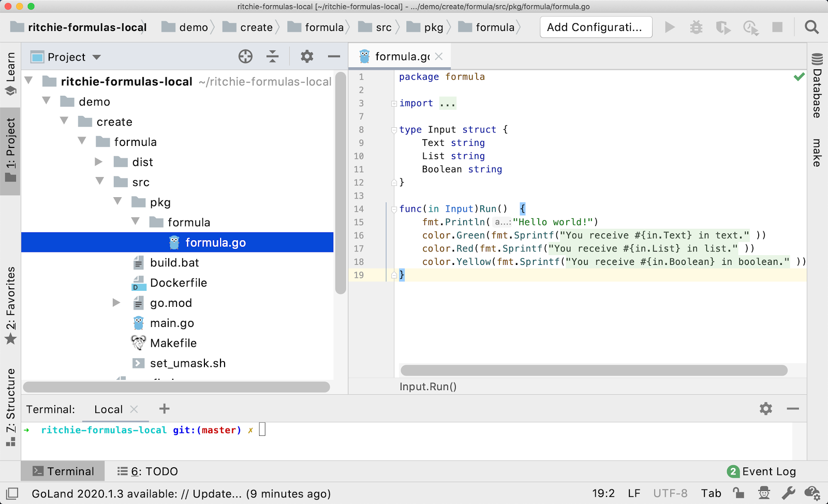Click the Stop square icon
Screen dimensions: 828x504
pyautogui.click(x=777, y=27)
